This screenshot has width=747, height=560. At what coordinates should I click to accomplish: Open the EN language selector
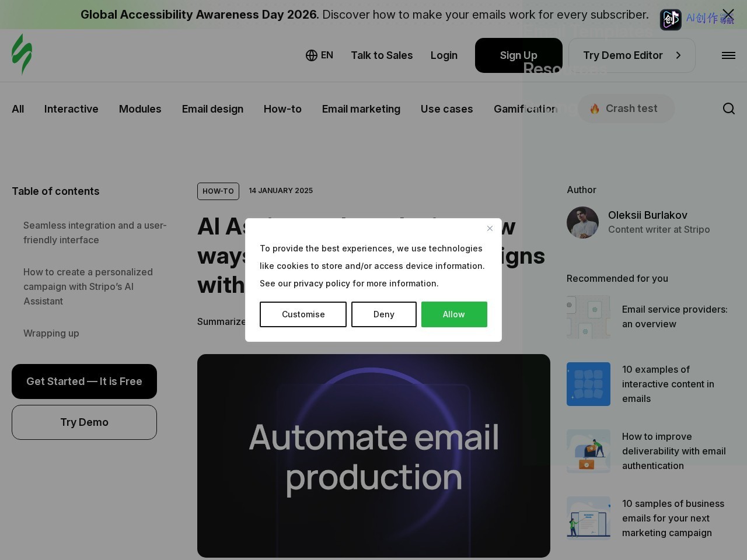coord(319,55)
